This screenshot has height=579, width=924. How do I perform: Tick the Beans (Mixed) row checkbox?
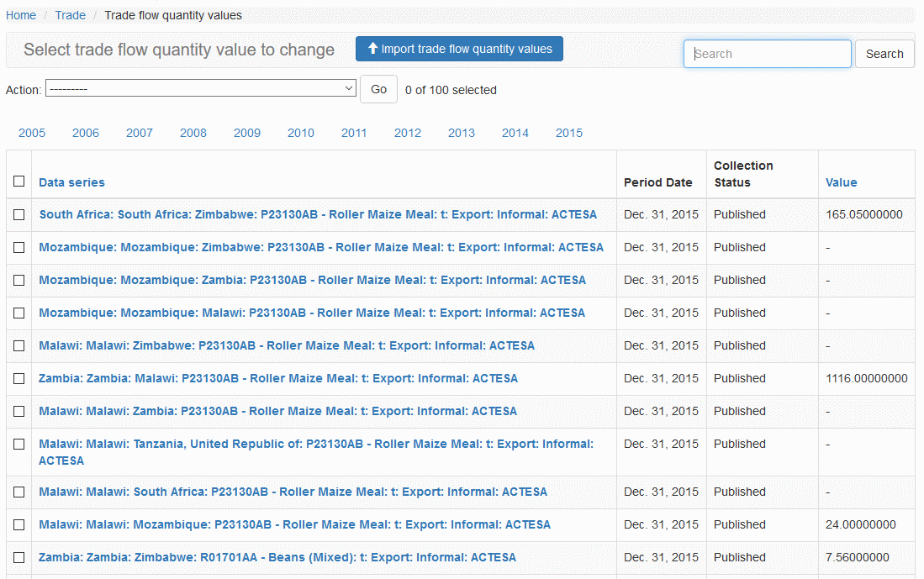tap(18, 558)
